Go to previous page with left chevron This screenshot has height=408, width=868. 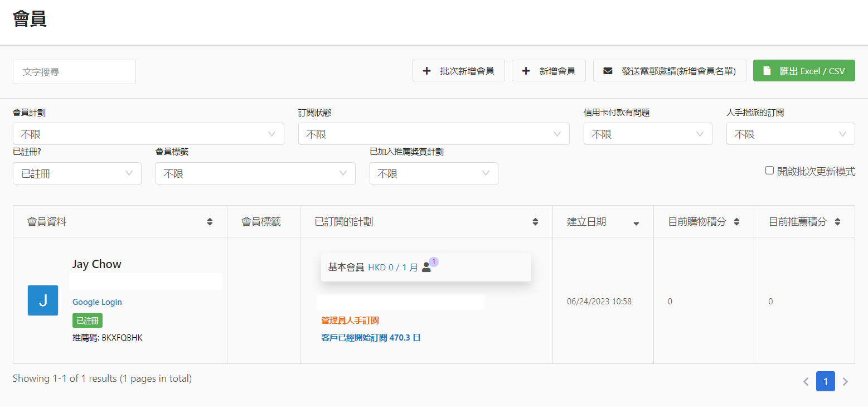806,382
